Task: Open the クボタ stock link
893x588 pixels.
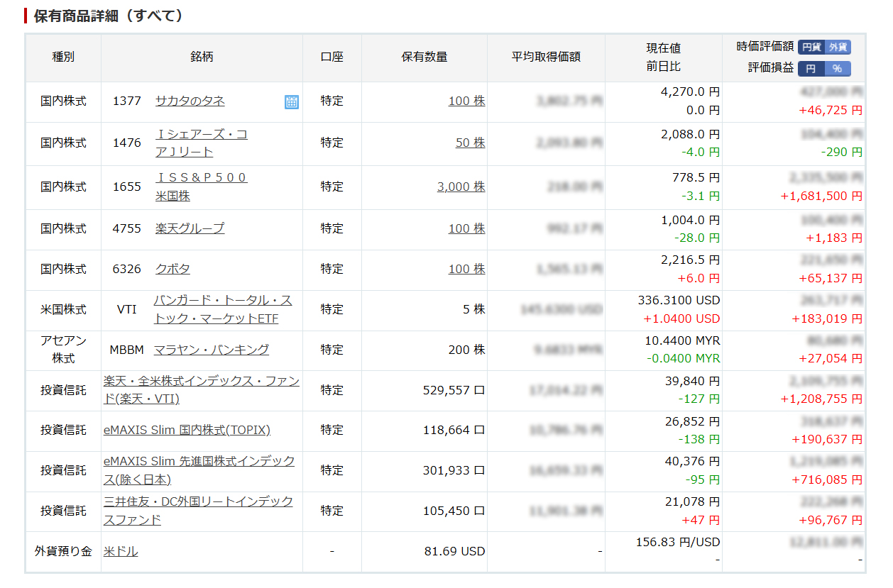Action: coord(172,269)
